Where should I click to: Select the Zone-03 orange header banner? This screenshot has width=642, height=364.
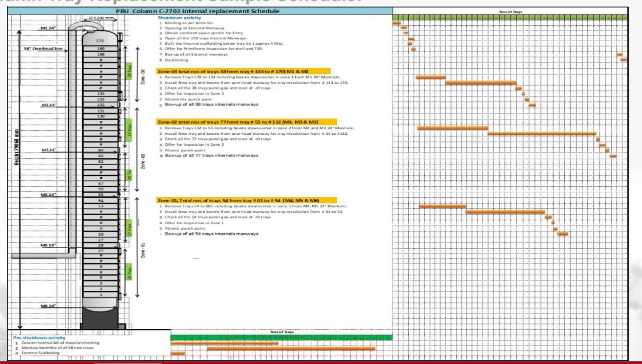[x=243, y=71]
